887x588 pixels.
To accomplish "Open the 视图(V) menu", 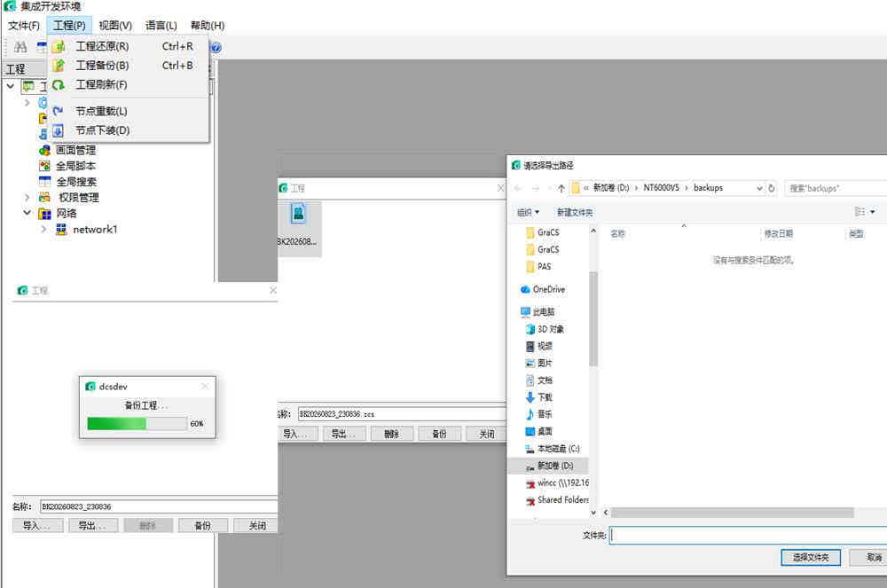I will click(115, 26).
